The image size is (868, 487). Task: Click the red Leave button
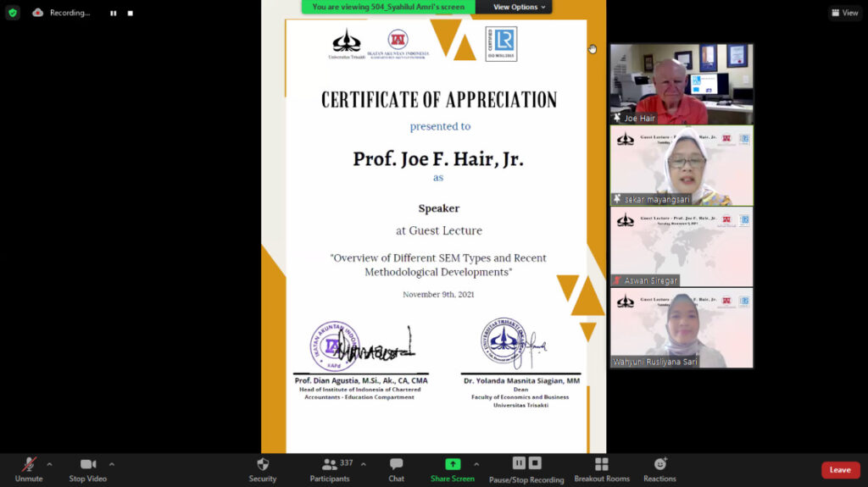(840, 470)
